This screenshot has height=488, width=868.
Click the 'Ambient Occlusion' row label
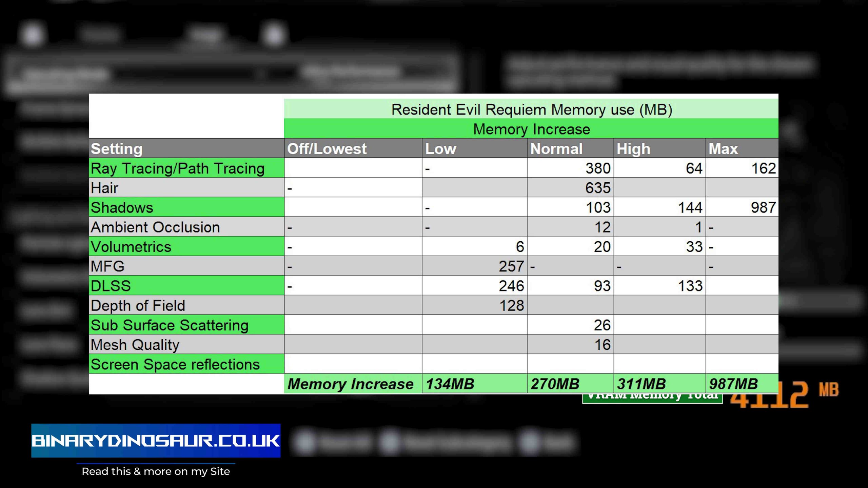tap(155, 227)
